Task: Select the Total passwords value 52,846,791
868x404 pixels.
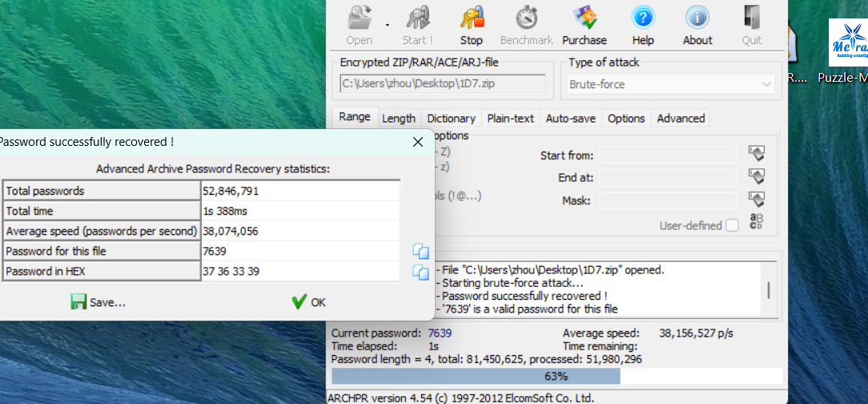Action: (300, 192)
